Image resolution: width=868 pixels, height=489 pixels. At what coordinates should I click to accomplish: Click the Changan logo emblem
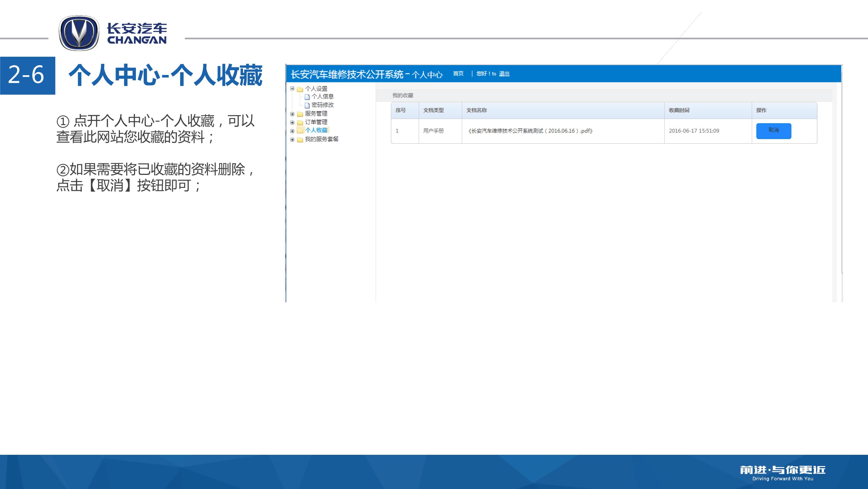coord(79,33)
